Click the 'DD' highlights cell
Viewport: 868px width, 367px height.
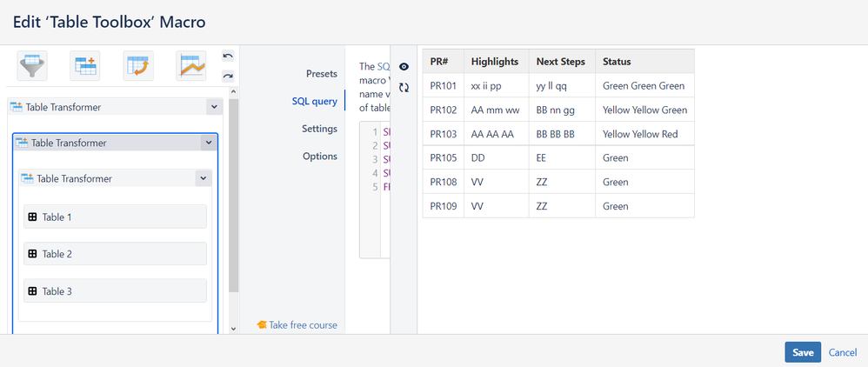(497, 157)
